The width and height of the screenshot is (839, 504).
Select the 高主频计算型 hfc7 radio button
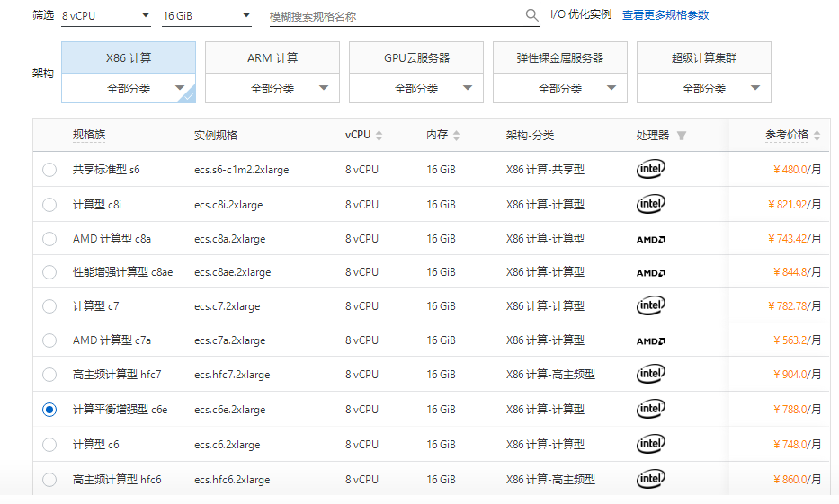point(49,375)
